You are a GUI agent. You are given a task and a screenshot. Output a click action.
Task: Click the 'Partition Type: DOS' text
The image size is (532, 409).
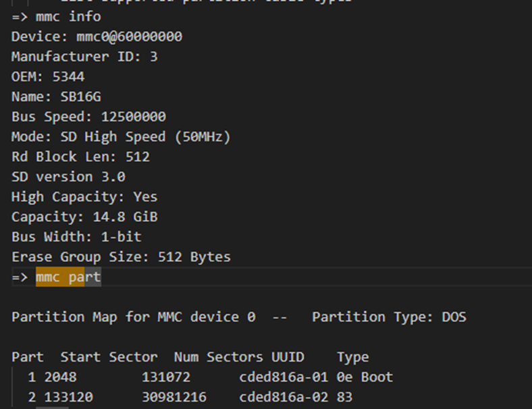tap(389, 317)
